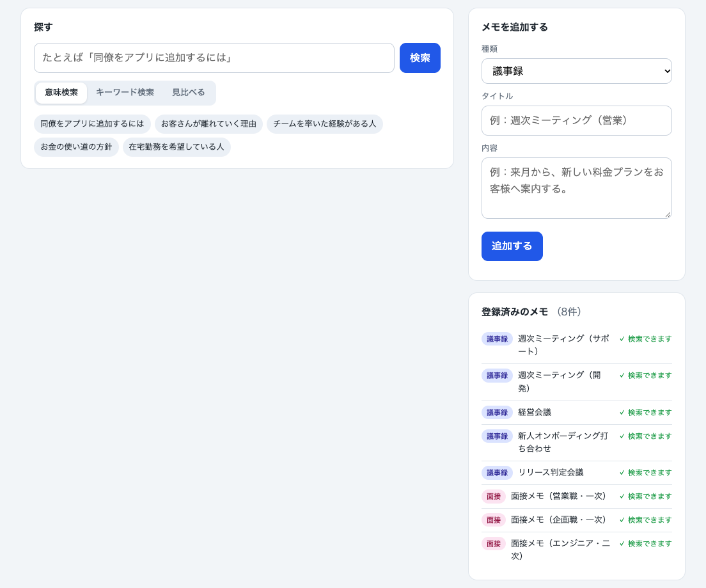Open the 経営会議 memo row
Screen dimensions: 706x588
coord(576,413)
